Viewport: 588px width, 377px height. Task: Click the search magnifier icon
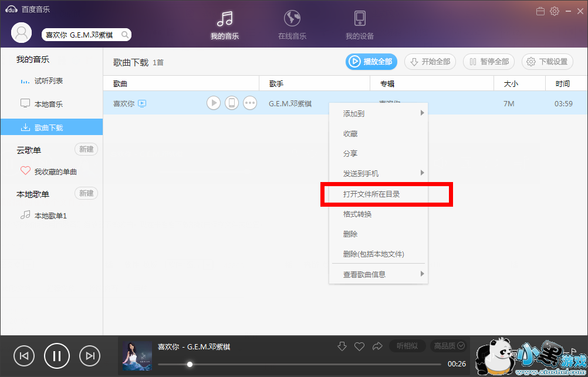[x=125, y=35]
